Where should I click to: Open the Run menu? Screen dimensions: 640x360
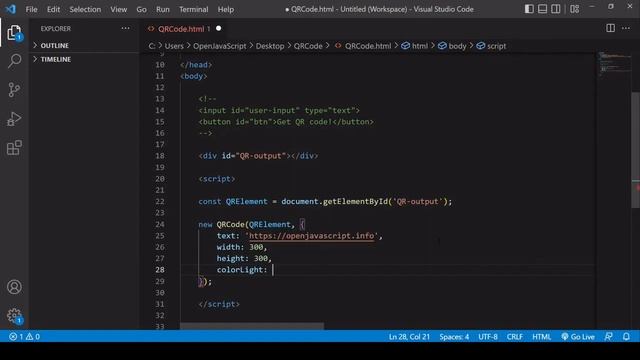tap(162, 9)
